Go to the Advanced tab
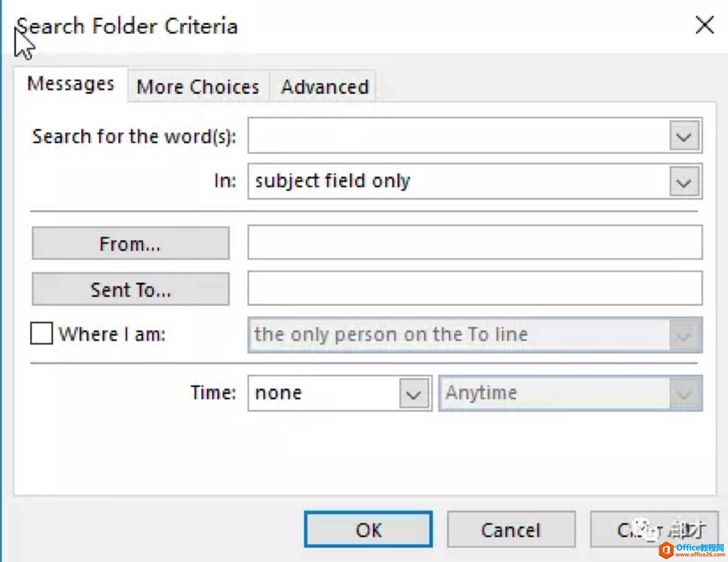This screenshot has height=562, width=728. click(325, 87)
